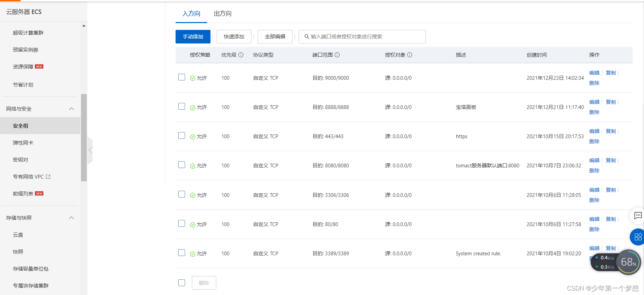Viewport: 644px width, 295px height.
Task: Tick the checkbox for port 8080/8080 rule
Action: click(182, 165)
